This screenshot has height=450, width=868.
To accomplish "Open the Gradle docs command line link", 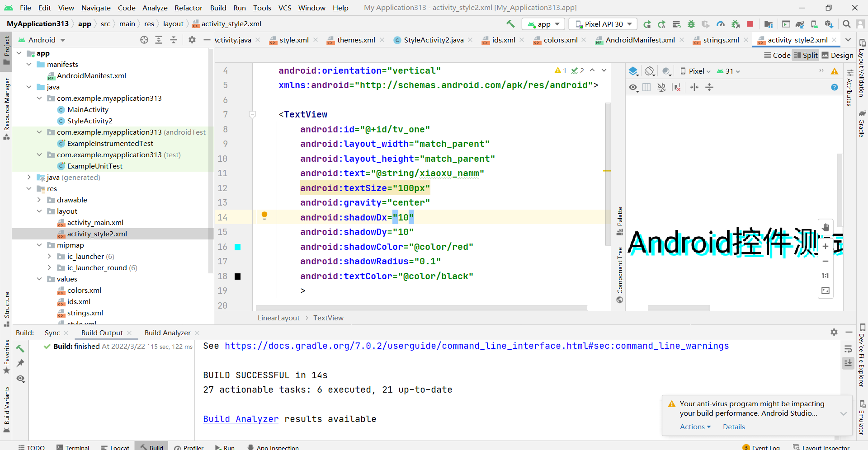I will tap(476, 346).
